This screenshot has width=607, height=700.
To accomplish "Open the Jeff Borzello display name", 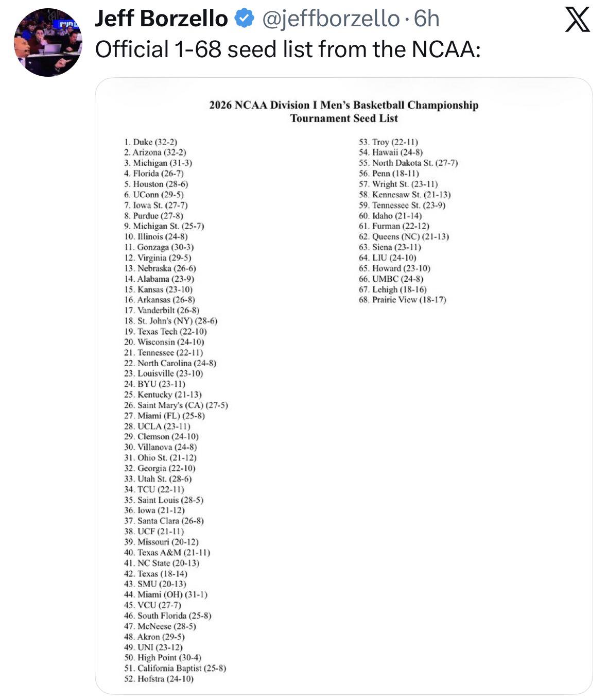I will tap(161, 19).
